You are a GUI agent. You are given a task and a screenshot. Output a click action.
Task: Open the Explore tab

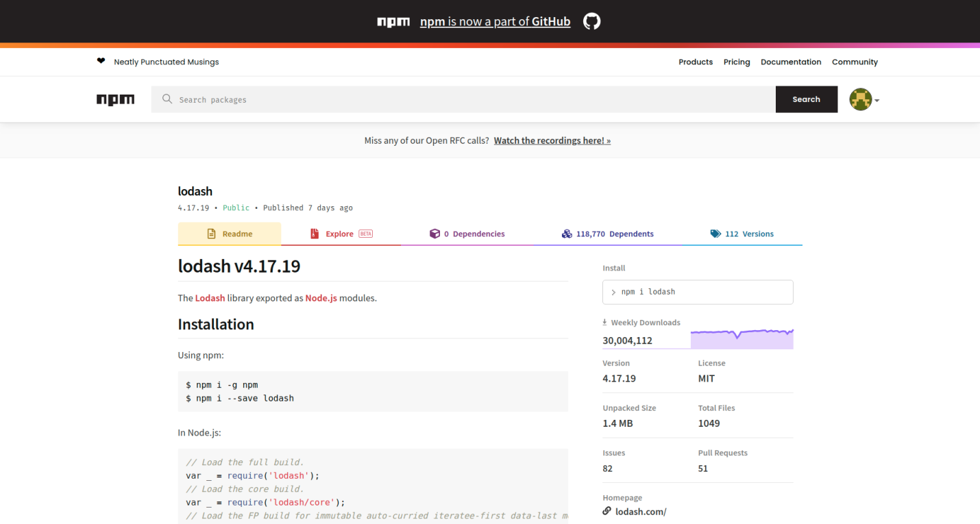click(x=341, y=234)
